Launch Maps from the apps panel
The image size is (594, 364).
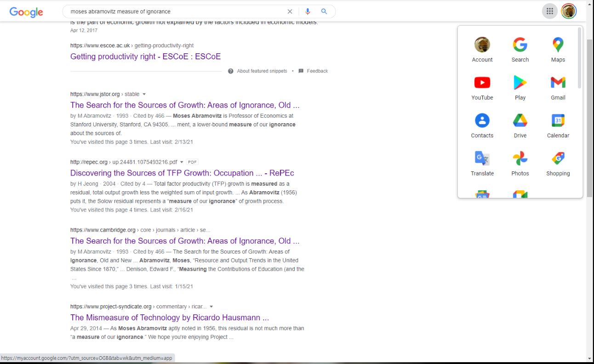tap(558, 50)
